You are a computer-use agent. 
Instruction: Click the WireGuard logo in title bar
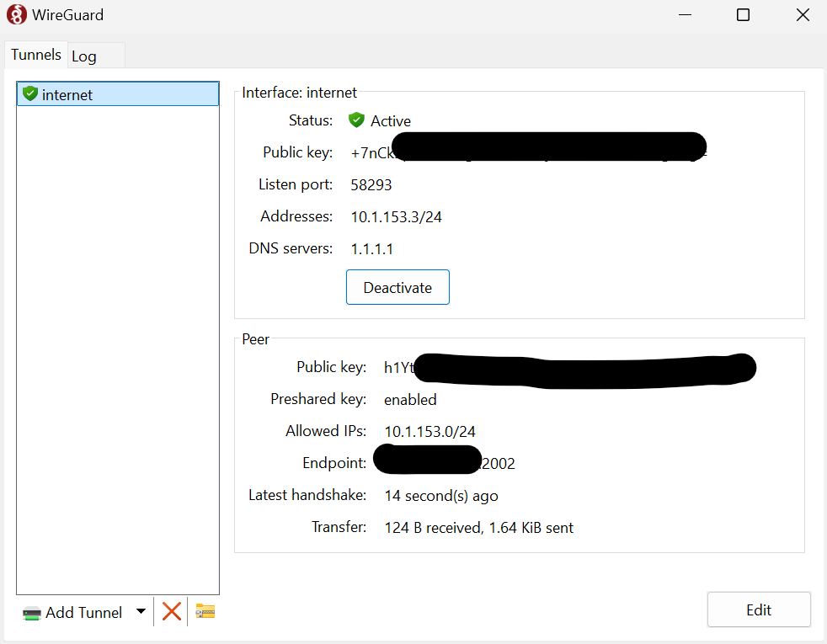click(16, 15)
